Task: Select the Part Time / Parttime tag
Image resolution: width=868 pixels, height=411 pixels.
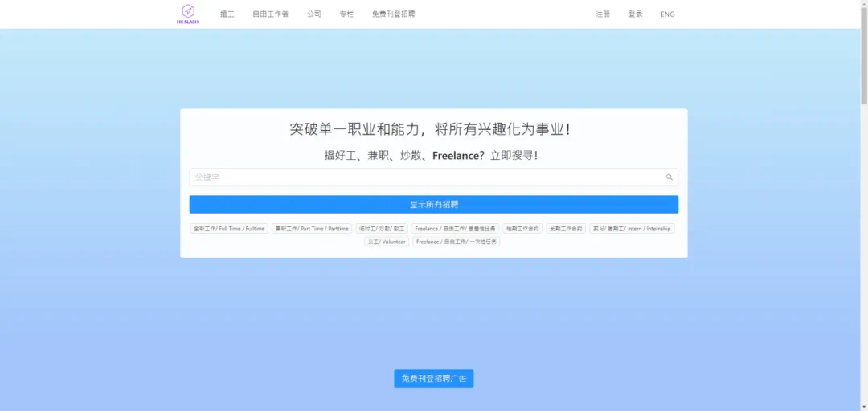Action: coord(312,229)
